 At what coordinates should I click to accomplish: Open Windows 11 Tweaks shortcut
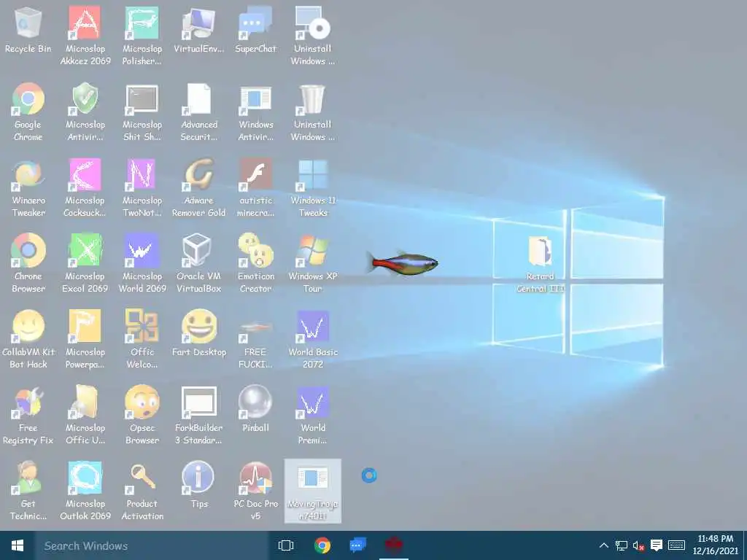click(312, 187)
